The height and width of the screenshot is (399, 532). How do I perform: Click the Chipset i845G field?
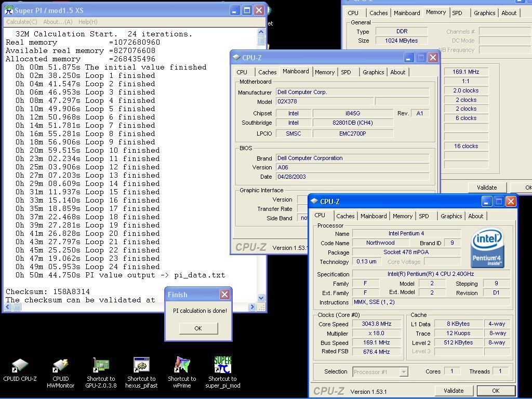tap(353, 113)
